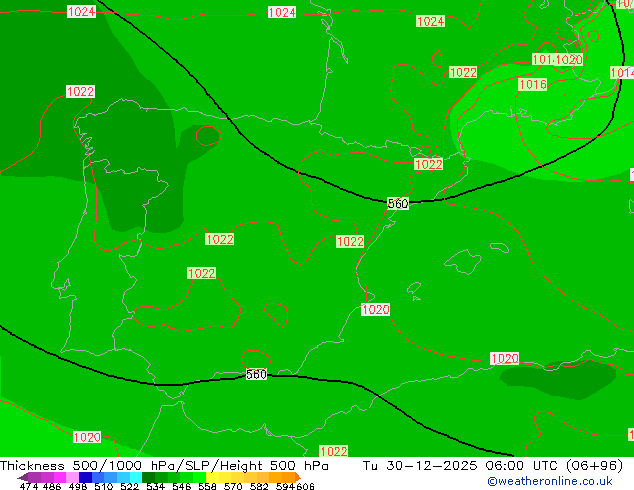Click the 510 legend value
This screenshot has width=634, height=490.
(104, 486)
